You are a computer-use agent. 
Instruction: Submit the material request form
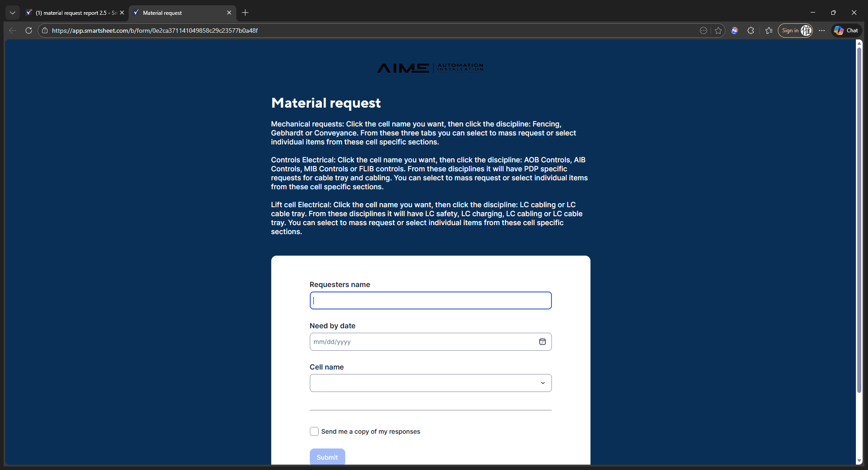[327, 457]
